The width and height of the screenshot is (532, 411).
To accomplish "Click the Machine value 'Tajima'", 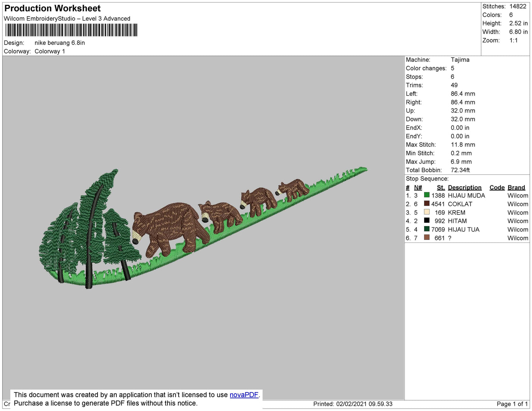I will coord(460,60).
